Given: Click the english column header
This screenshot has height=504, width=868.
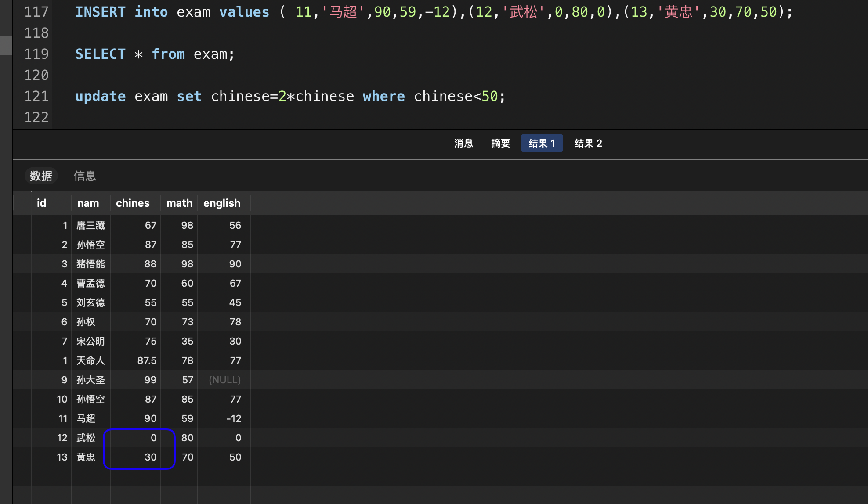Looking at the screenshot, I should (x=222, y=203).
